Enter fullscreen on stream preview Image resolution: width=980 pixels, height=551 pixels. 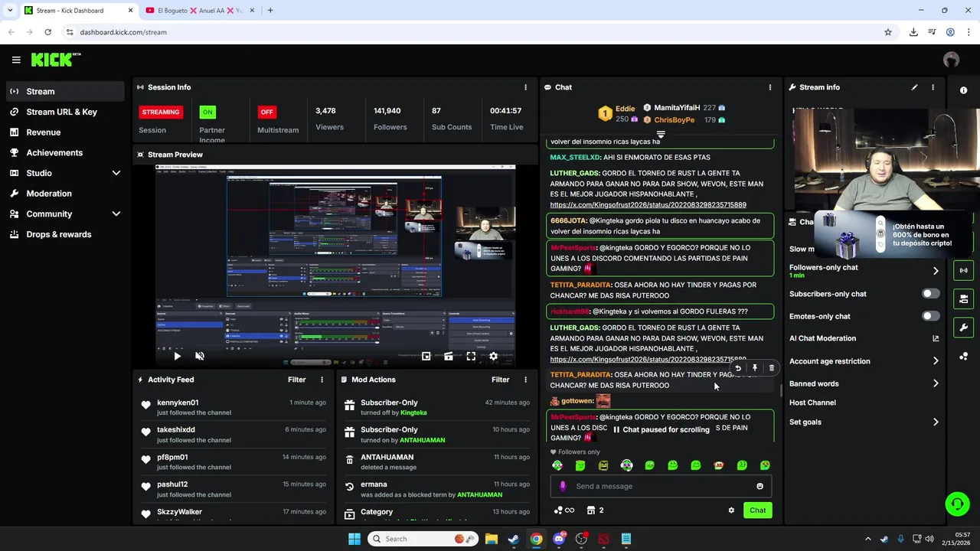click(x=471, y=356)
